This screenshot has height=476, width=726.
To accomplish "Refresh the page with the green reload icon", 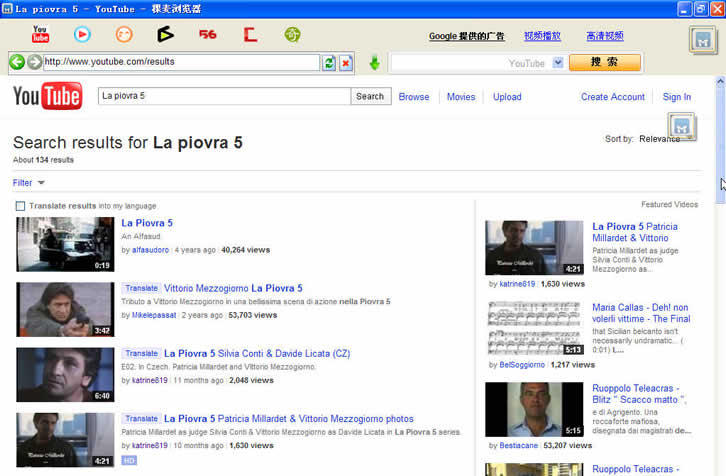I will (329, 63).
